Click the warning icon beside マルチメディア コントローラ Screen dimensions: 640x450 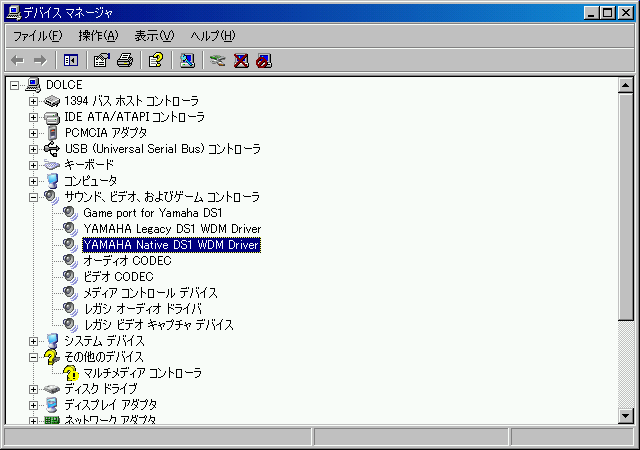71,373
